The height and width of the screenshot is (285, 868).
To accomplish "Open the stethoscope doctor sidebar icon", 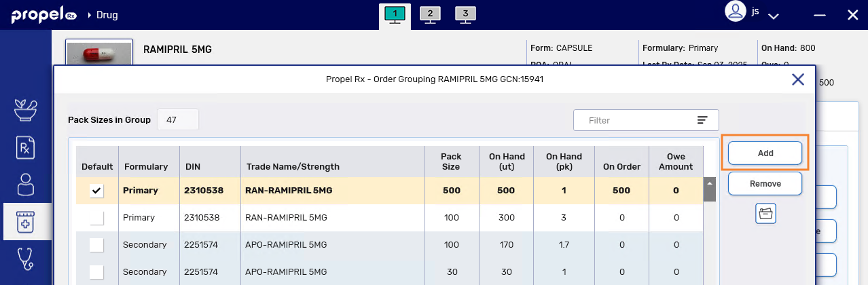I will coord(26,259).
